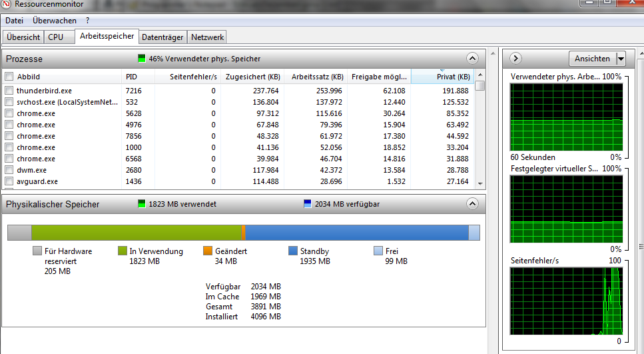Check the chrome.exe PID 5628 checkbox

point(9,113)
